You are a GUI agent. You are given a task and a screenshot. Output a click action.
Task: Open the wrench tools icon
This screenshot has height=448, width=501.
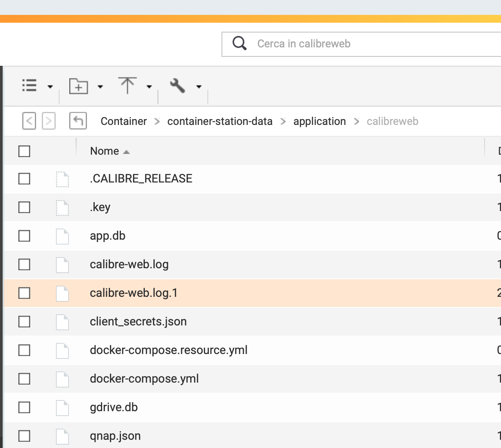(177, 85)
